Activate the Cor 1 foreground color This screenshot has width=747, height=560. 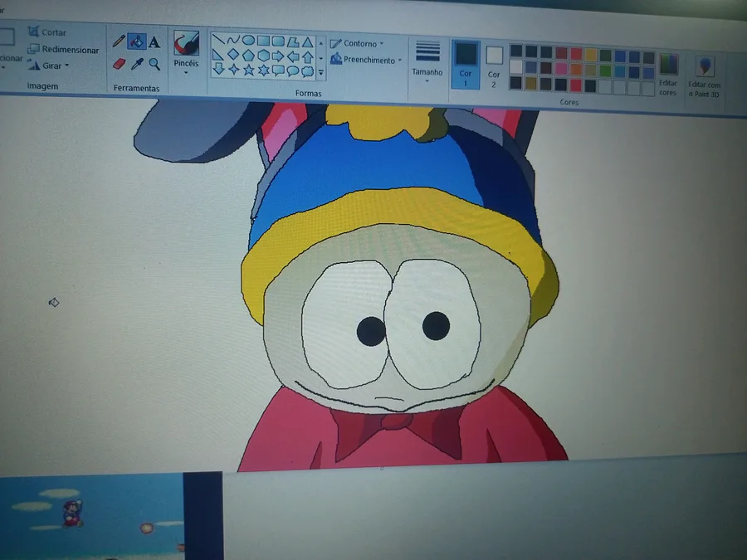coord(466,64)
